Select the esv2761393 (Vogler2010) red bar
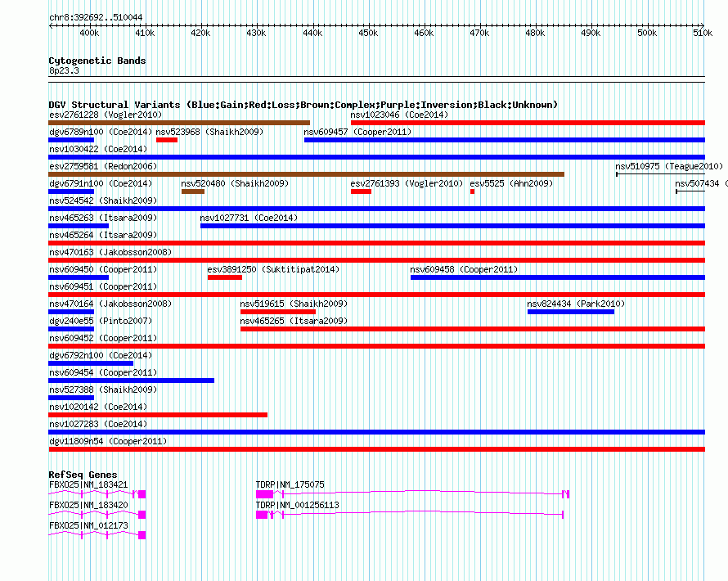Screen dimensions: 728x581 tap(361, 191)
